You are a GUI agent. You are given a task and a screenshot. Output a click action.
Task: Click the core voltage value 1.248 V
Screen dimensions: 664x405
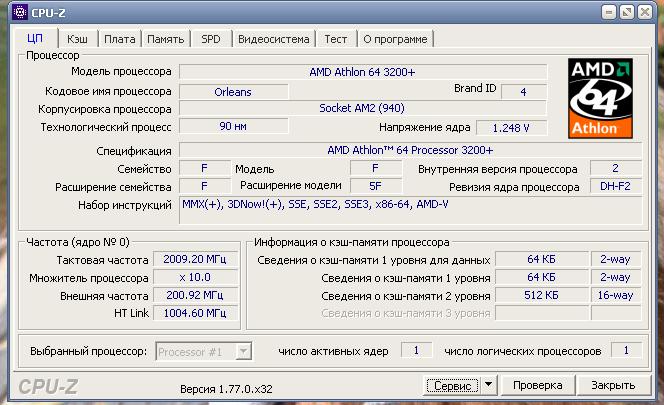511,128
